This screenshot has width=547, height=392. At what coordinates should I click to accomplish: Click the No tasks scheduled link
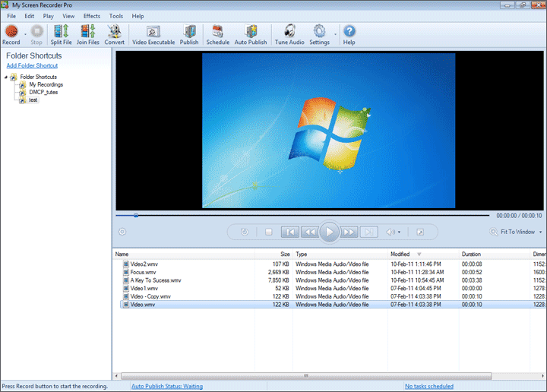pyautogui.click(x=428, y=386)
